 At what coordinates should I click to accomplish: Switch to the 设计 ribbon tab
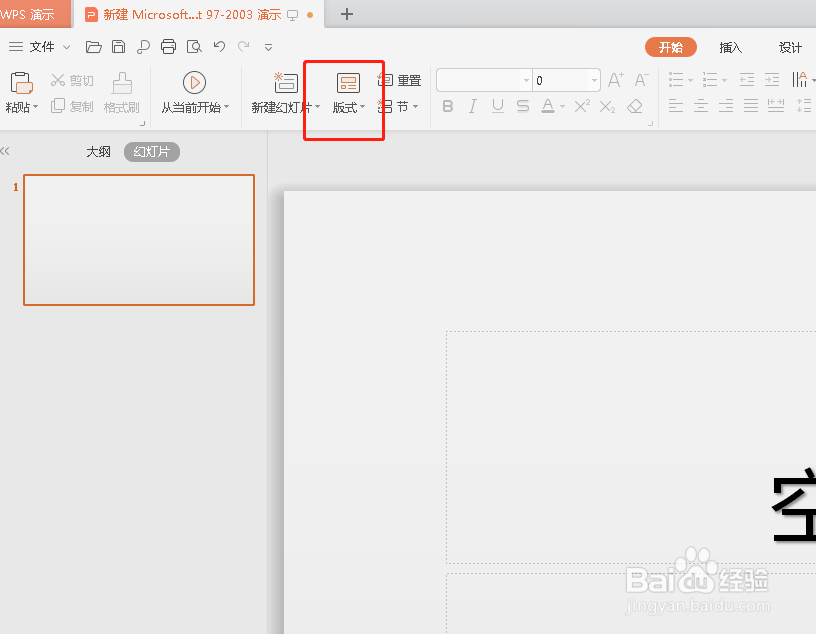click(x=790, y=47)
